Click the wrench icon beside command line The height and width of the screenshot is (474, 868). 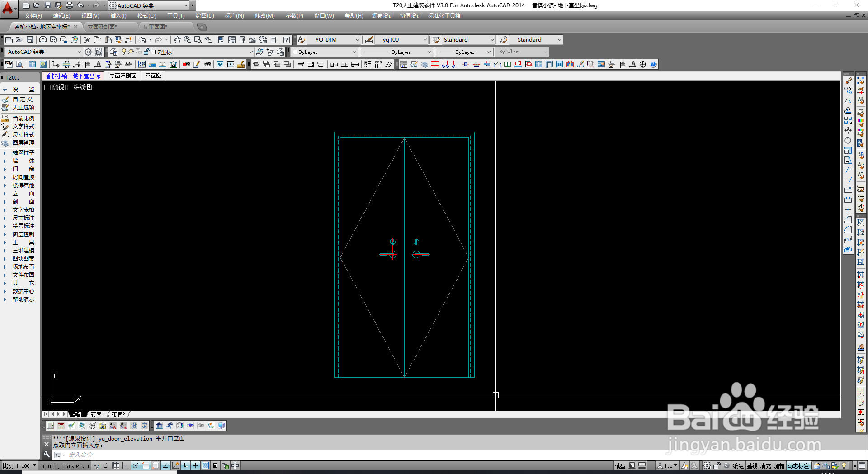pyautogui.click(x=47, y=455)
